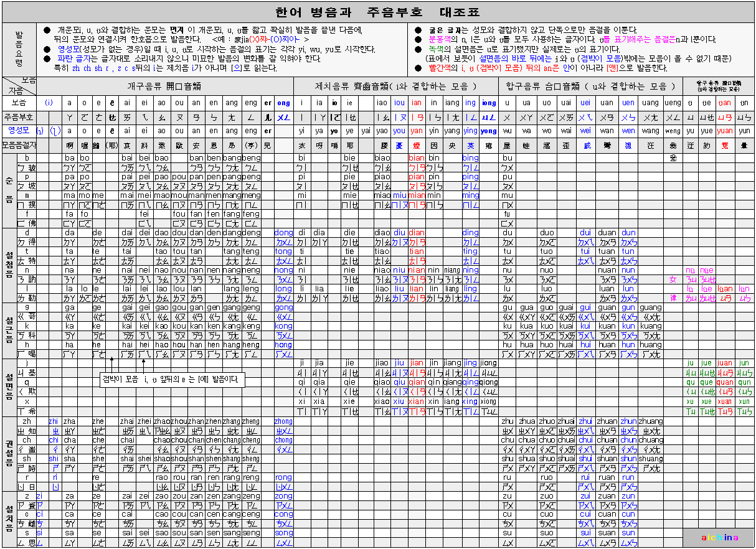Select the '주음부호' row label

point(19,117)
